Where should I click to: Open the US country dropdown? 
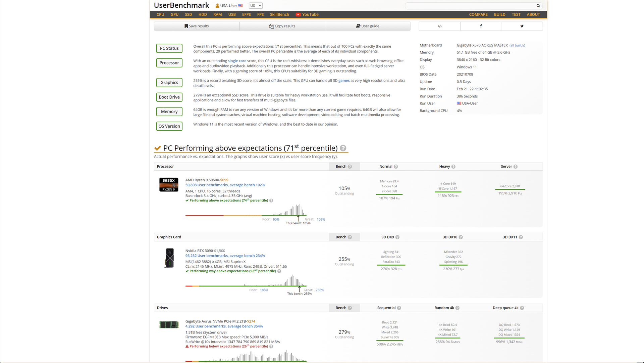(256, 6)
